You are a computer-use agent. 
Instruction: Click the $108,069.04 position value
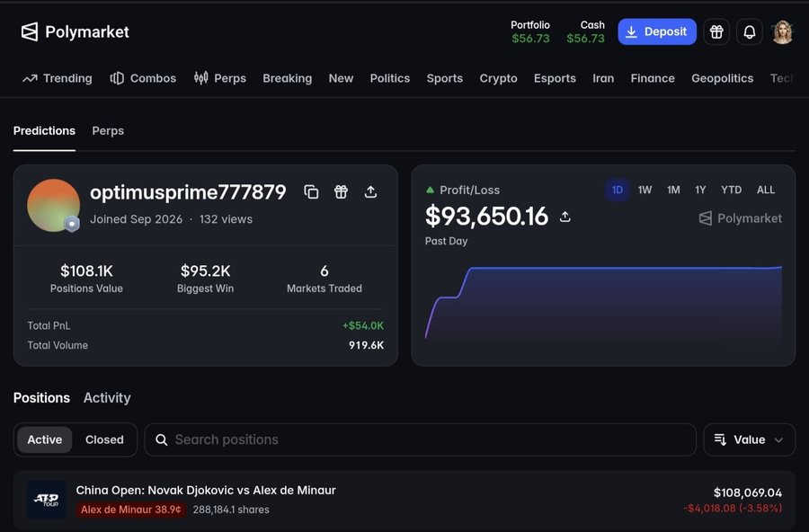coord(748,492)
